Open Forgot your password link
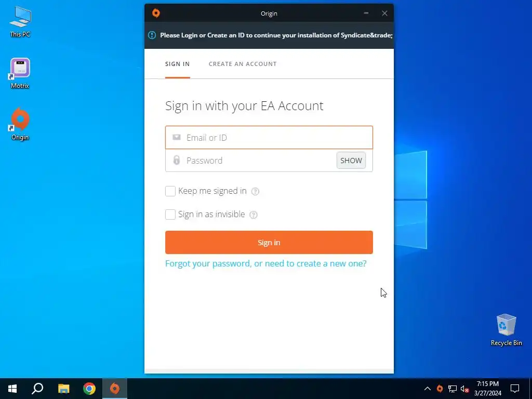The width and height of the screenshot is (532, 399). point(265,263)
